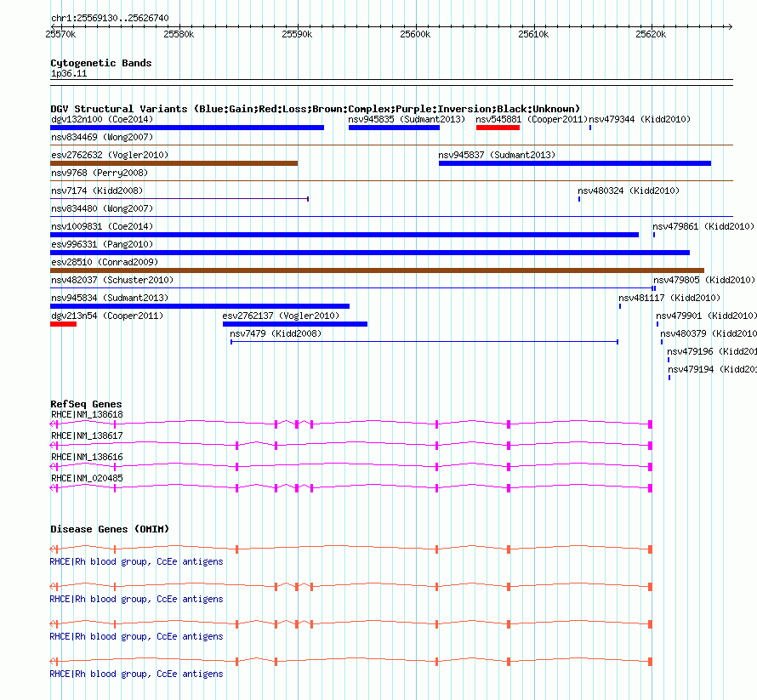Image resolution: width=757 pixels, height=700 pixels.
Task: Select the esv996331 (Pang2010) blue bar
Action: (370, 253)
